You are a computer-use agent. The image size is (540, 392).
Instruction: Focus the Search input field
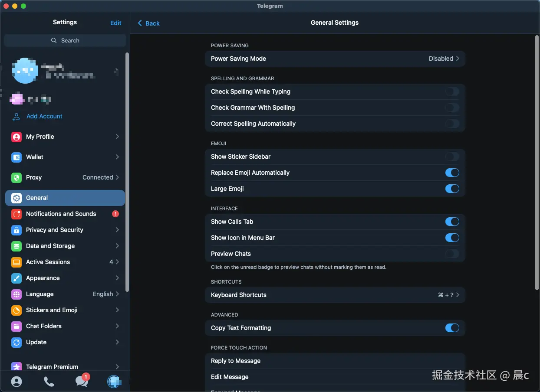click(65, 40)
